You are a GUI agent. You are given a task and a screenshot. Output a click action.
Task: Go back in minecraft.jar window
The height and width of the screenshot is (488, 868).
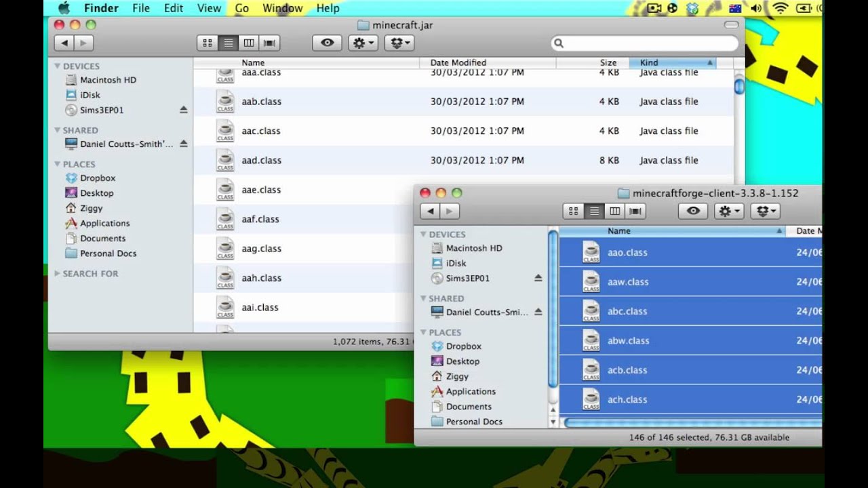point(64,43)
